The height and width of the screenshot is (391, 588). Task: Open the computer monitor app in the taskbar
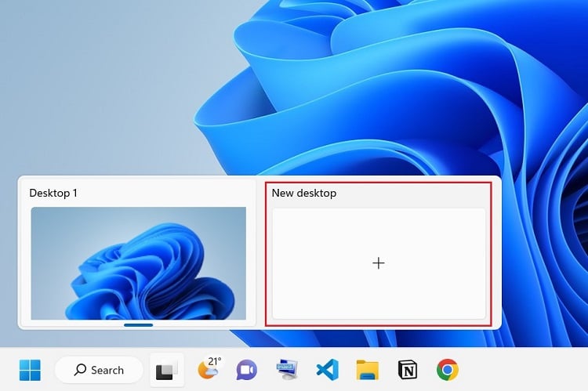287,370
